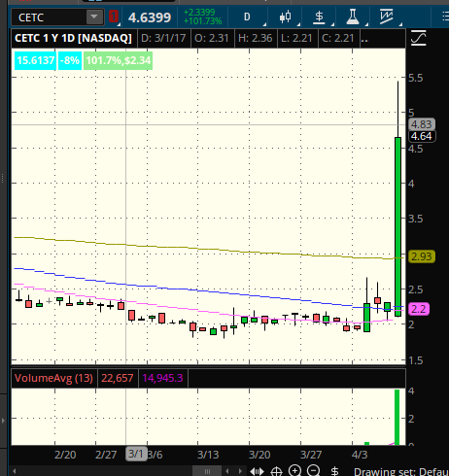Toggle the chart scale icon beside header
This screenshot has height=476, width=449.
pos(418,39)
